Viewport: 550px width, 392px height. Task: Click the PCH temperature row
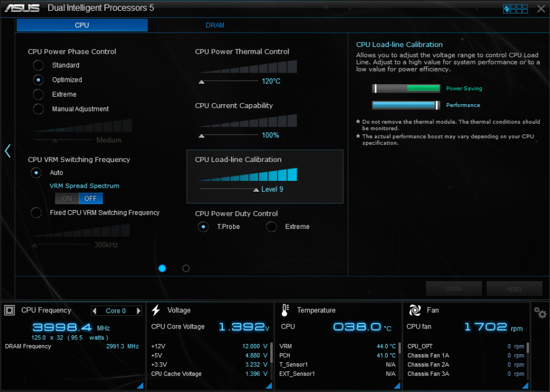(337, 355)
